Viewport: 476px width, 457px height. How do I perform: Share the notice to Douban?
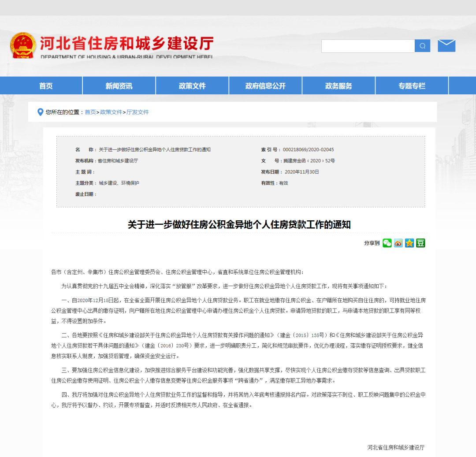[421, 243]
